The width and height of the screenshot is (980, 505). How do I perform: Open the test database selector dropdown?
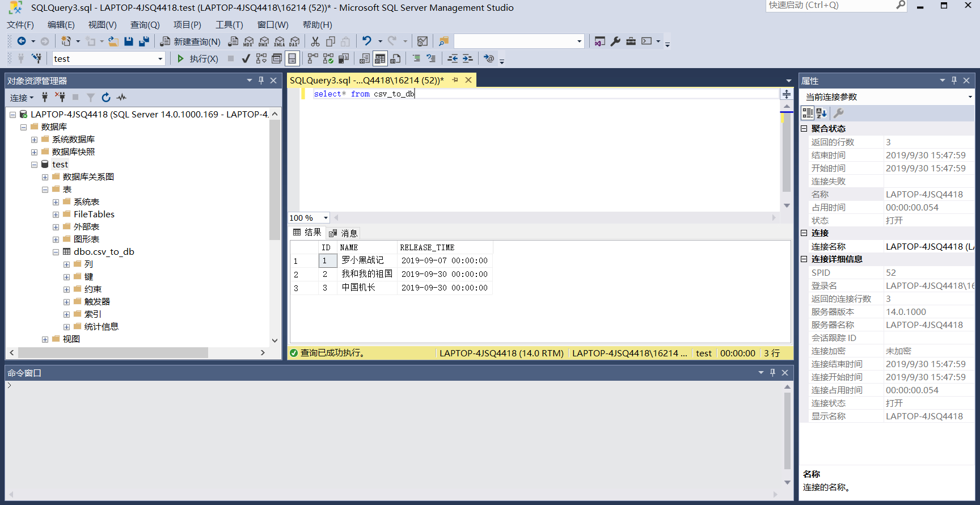[x=160, y=58]
